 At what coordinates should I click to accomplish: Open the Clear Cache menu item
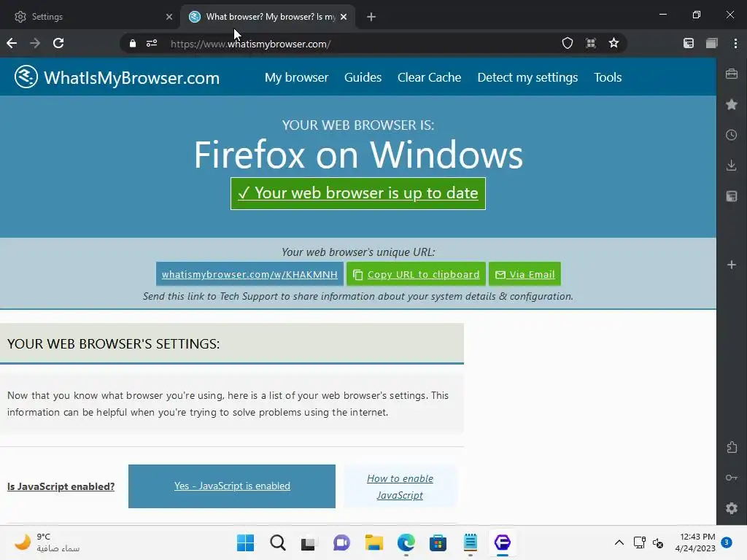[x=429, y=77]
